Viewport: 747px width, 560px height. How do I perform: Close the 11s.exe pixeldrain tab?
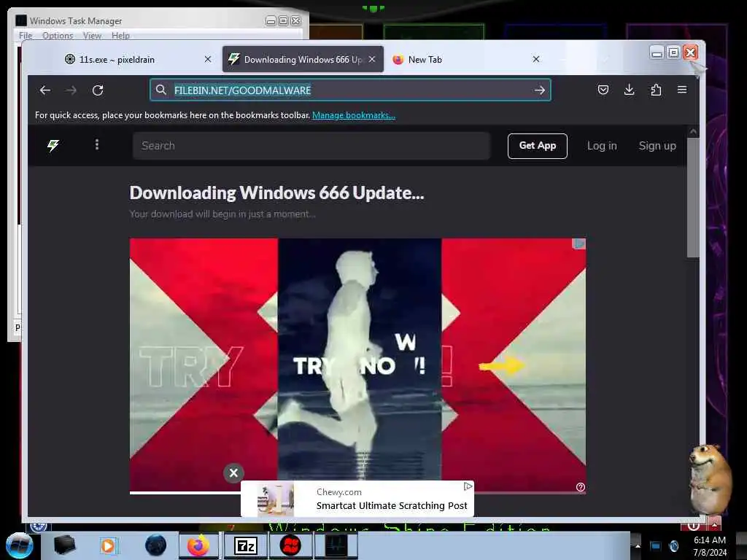[x=208, y=59]
